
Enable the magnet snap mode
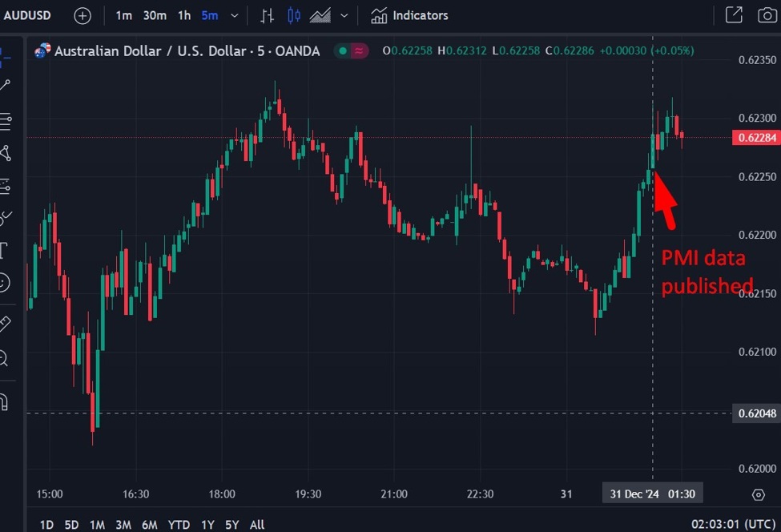[x=4, y=401]
